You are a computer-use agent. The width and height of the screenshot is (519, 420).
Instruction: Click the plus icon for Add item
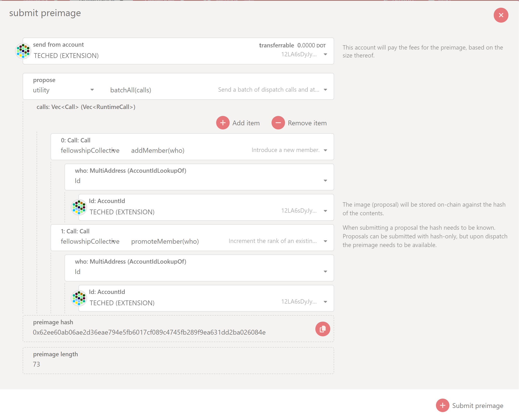(x=223, y=123)
